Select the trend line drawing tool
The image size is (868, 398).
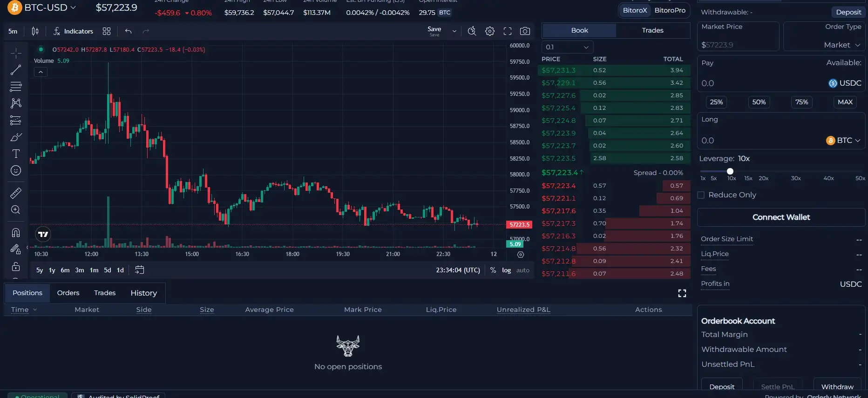point(16,70)
